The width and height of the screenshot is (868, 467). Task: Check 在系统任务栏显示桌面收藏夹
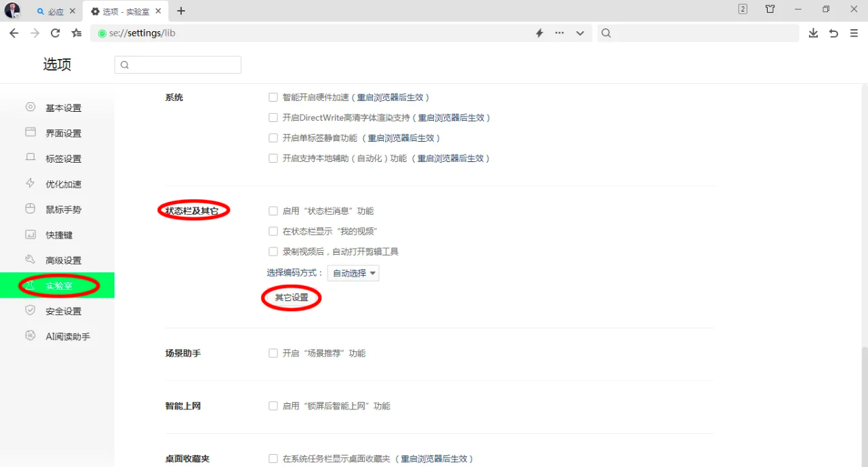click(x=273, y=460)
